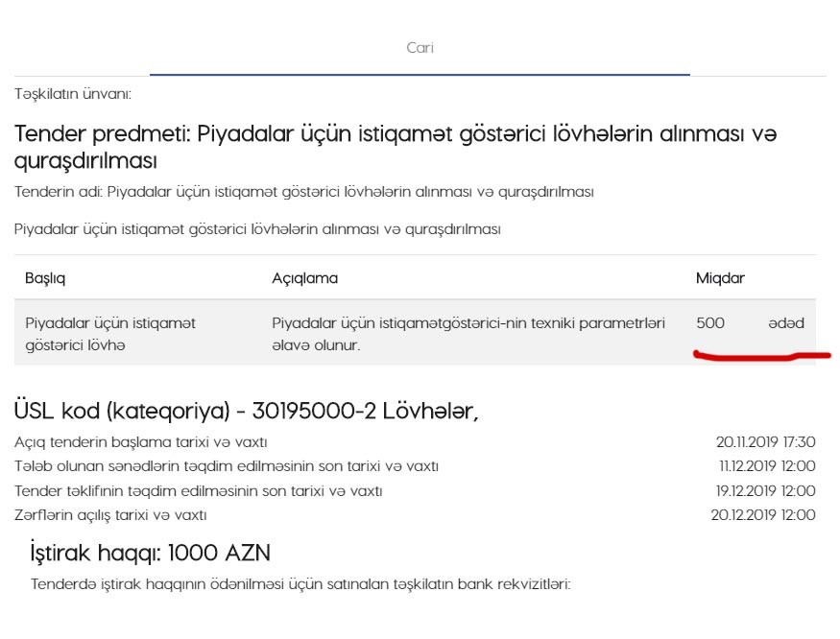This screenshot has height=639, width=840.
Task: Click the texniki parametrləri description cell
Action: click(x=468, y=333)
